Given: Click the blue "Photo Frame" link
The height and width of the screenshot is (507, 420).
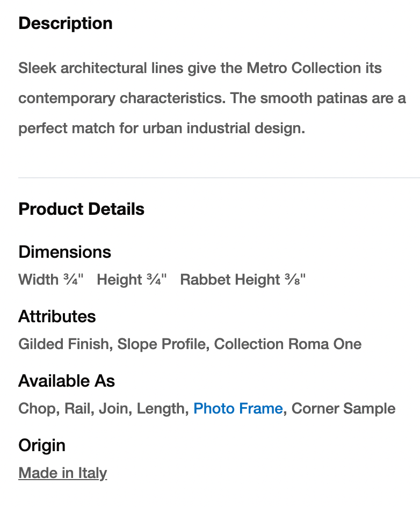Looking at the screenshot, I should [238, 409].
